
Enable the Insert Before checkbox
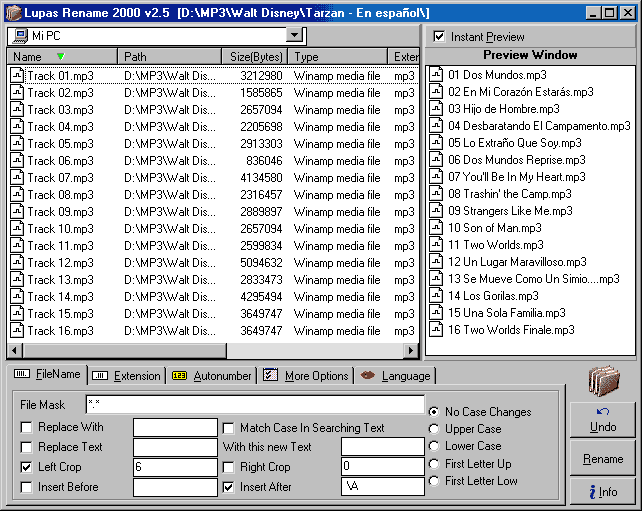(26, 487)
